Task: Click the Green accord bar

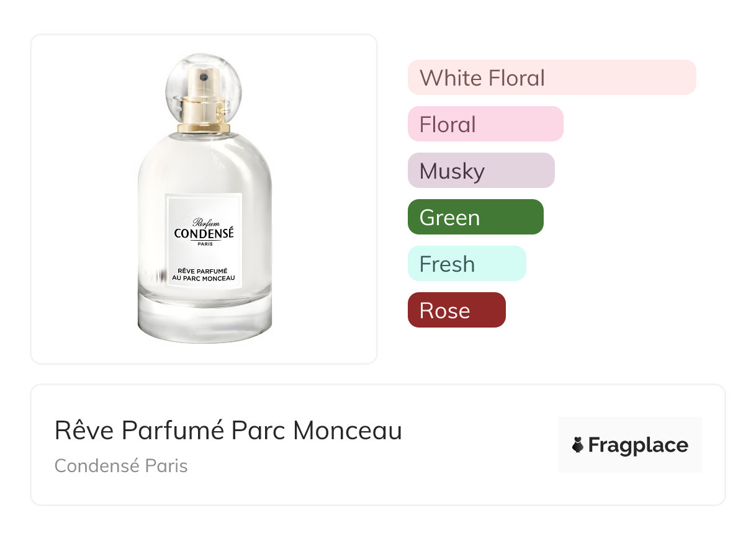Action: (475, 217)
